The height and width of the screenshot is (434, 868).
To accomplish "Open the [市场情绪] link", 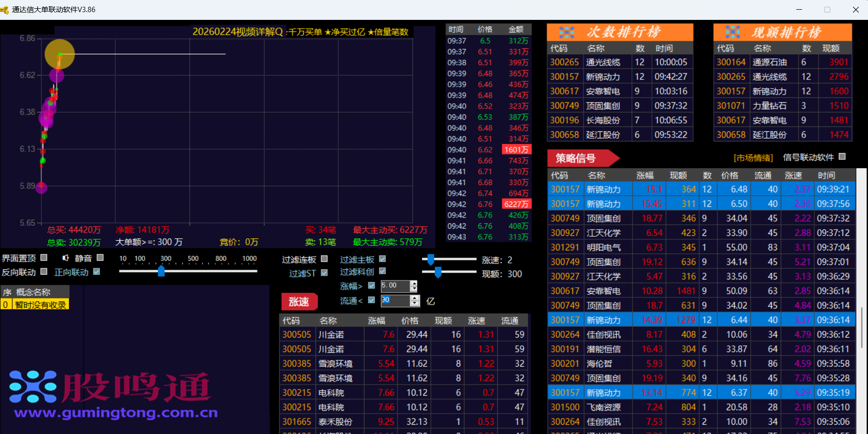I will click(x=753, y=158).
